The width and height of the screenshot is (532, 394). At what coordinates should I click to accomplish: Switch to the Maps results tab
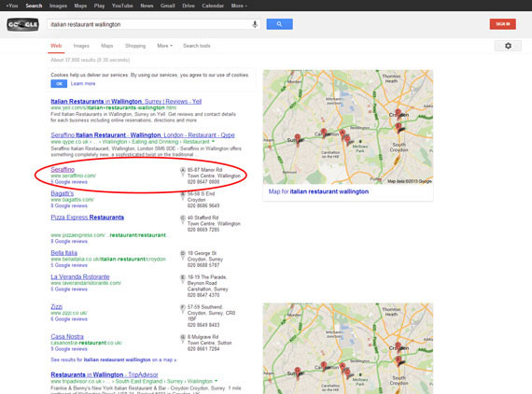point(107,46)
